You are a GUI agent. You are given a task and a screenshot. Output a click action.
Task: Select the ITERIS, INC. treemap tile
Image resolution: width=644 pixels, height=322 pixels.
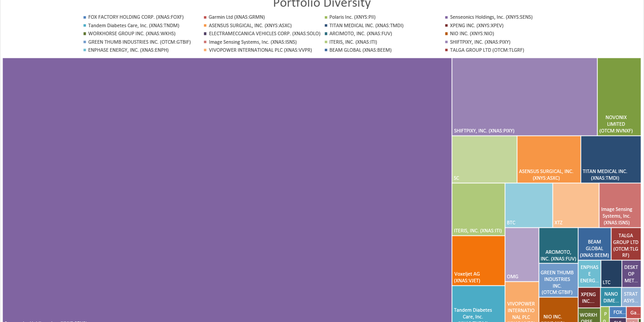pos(478,209)
